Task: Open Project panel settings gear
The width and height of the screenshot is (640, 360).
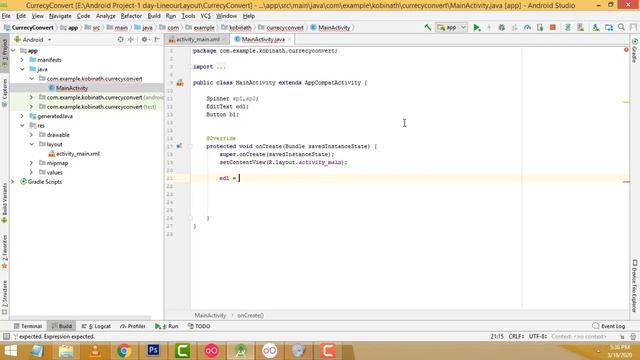Action: coord(144,40)
